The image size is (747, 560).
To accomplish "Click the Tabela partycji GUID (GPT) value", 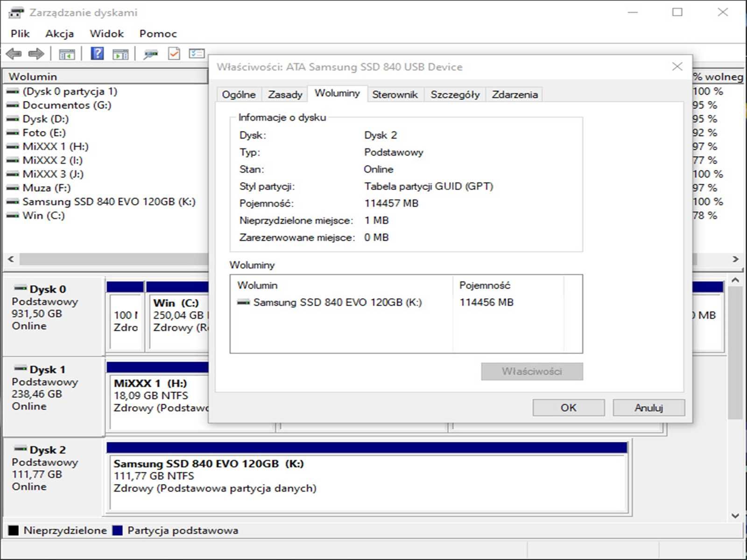I will coord(429,187).
